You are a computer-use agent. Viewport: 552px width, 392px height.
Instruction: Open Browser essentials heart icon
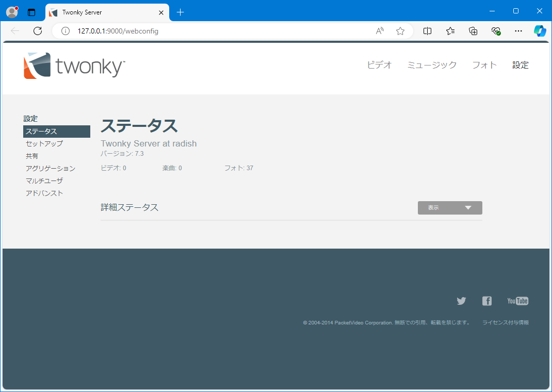496,31
